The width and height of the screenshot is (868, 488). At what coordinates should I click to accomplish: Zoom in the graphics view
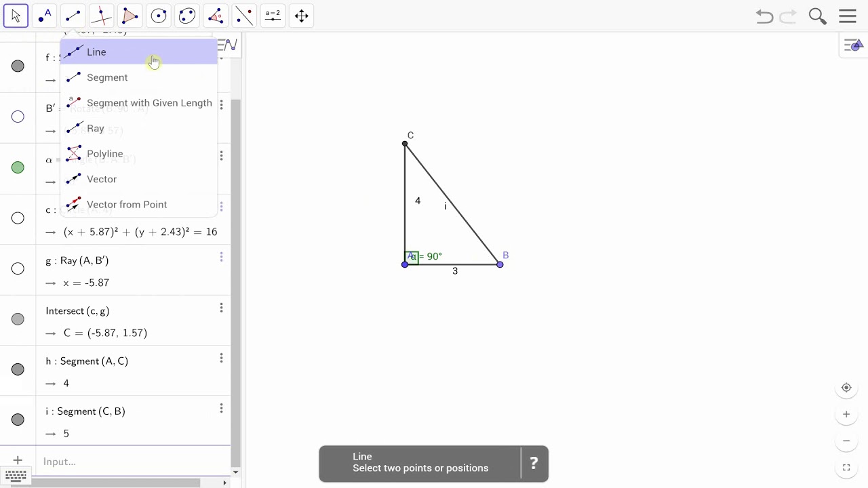coord(846,414)
